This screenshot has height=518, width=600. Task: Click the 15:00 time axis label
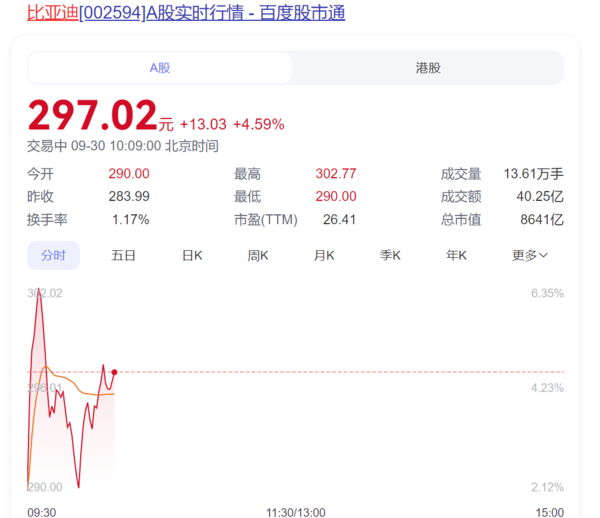pos(549,512)
